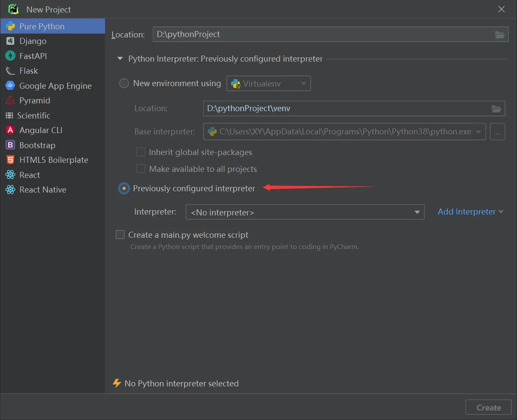Choose React Native project type

click(43, 190)
